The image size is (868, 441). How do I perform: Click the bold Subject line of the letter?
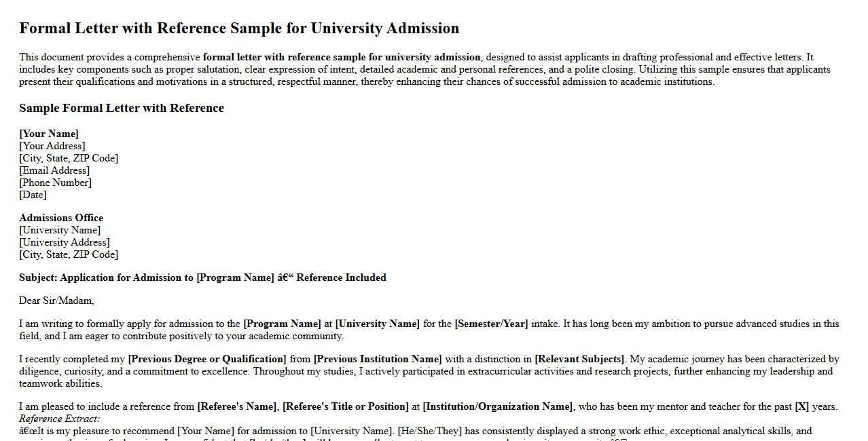pyautogui.click(x=202, y=277)
